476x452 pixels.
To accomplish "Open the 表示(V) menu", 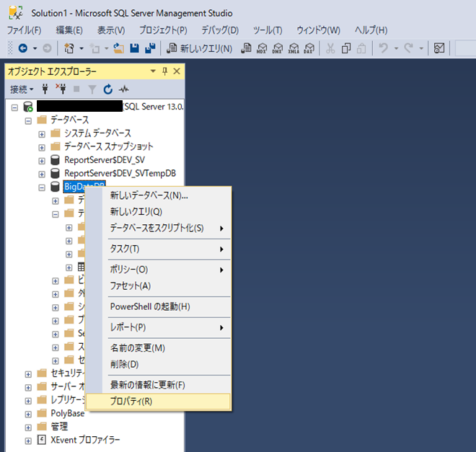I will [x=111, y=30].
